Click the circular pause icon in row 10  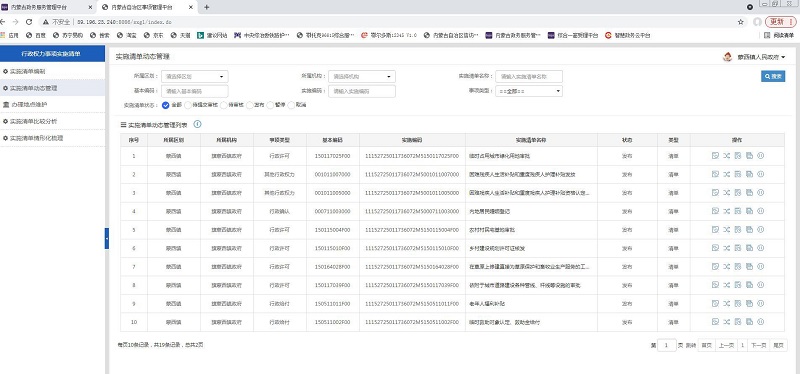point(760,322)
